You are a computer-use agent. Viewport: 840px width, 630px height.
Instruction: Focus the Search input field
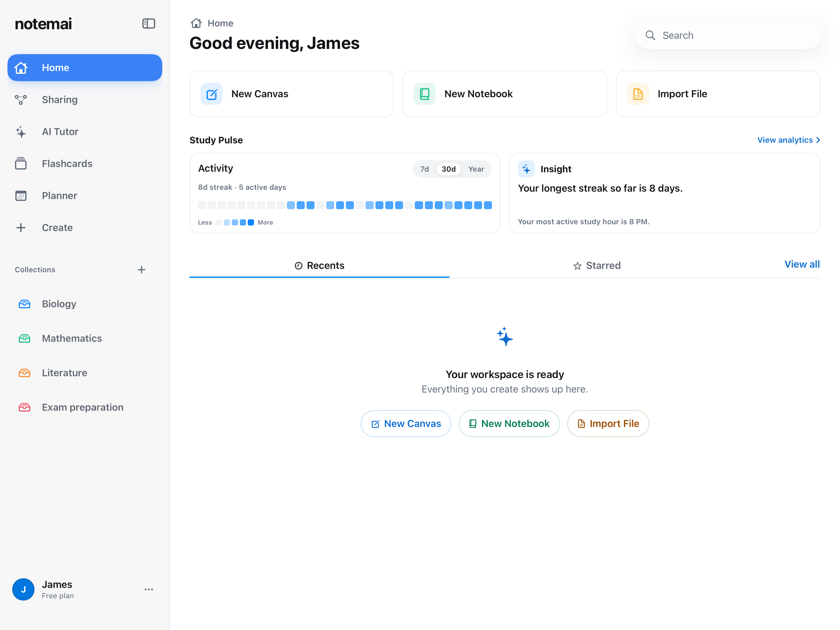click(727, 35)
